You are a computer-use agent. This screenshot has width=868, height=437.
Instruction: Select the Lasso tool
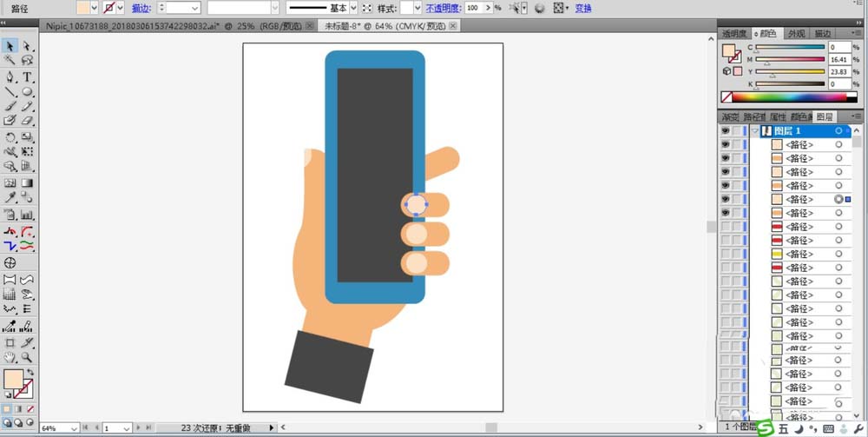pos(27,60)
